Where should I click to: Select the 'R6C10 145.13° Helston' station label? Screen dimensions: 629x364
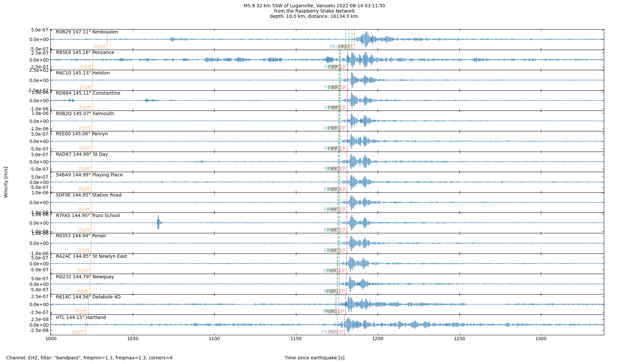tap(83, 73)
